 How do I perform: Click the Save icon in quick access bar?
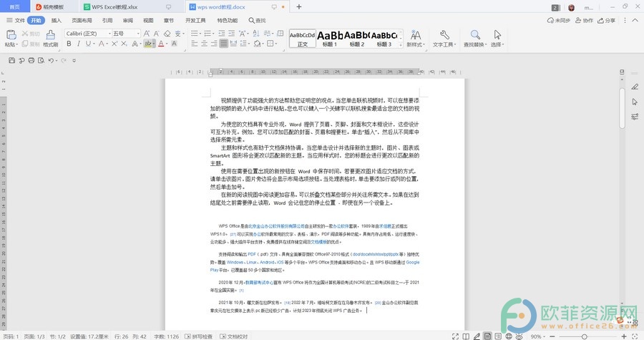(x=12, y=60)
